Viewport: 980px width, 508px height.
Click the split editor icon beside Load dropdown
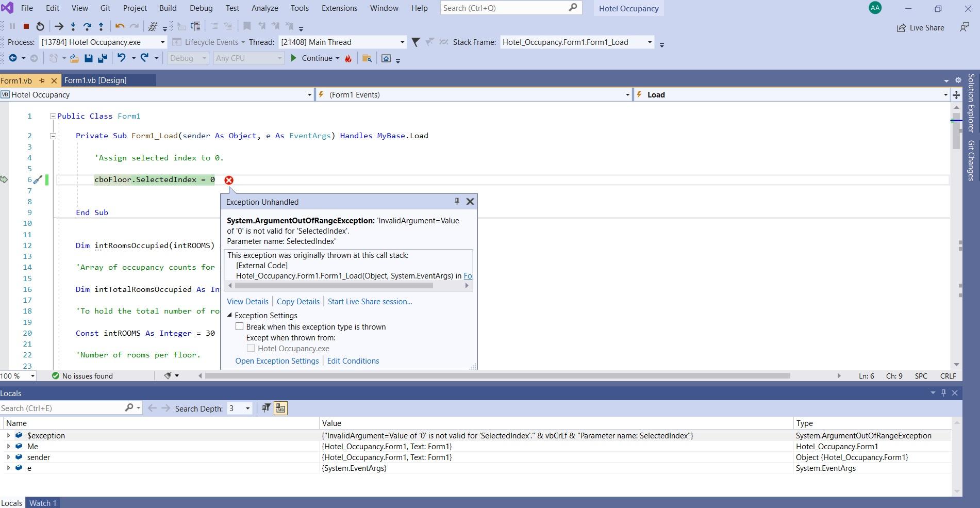956,94
